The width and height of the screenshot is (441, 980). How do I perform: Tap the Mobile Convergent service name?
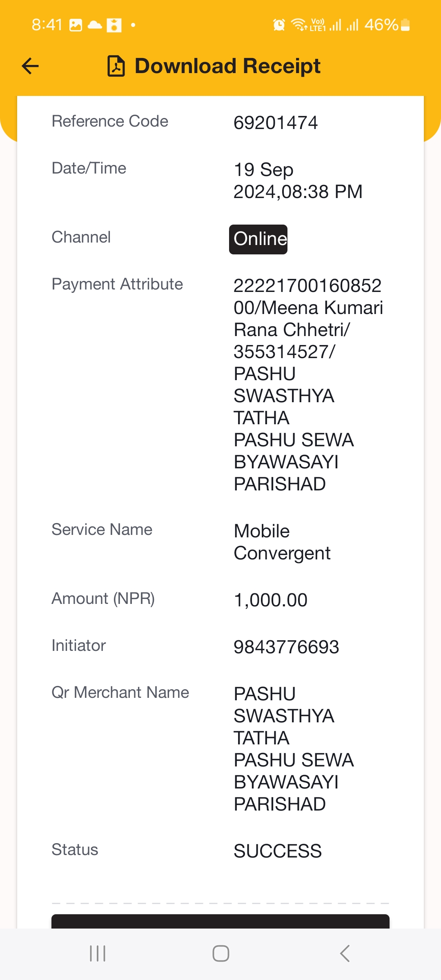[282, 542]
